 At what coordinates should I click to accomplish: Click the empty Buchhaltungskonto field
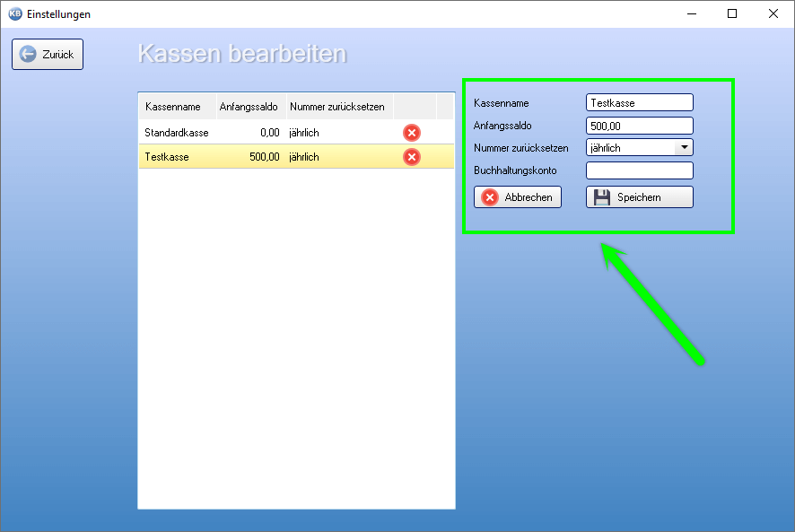pyautogui.click(x=640, y=170)
